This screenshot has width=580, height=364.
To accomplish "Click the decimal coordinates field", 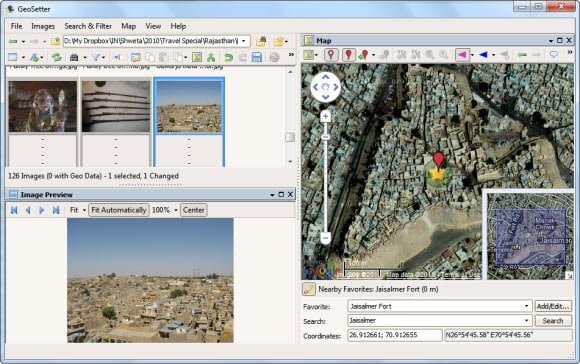I will pyautogui.click(x=395, y=335).
